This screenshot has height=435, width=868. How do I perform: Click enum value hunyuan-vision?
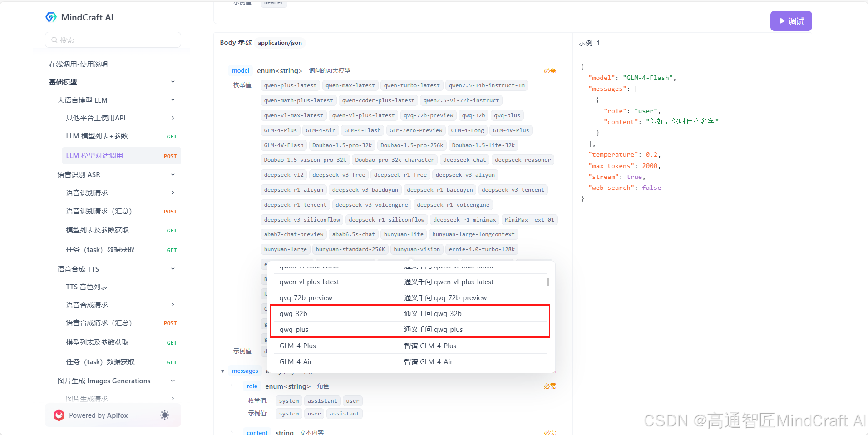click(x=417, y=249)
